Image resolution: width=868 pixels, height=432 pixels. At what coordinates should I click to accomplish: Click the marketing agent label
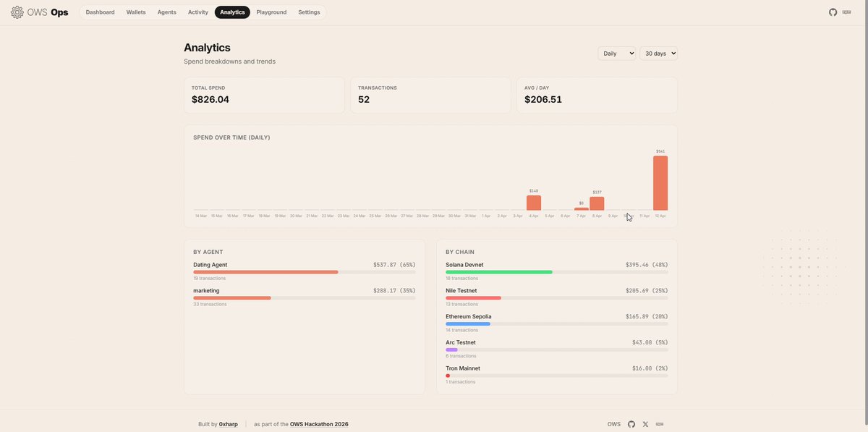(206, 291)
